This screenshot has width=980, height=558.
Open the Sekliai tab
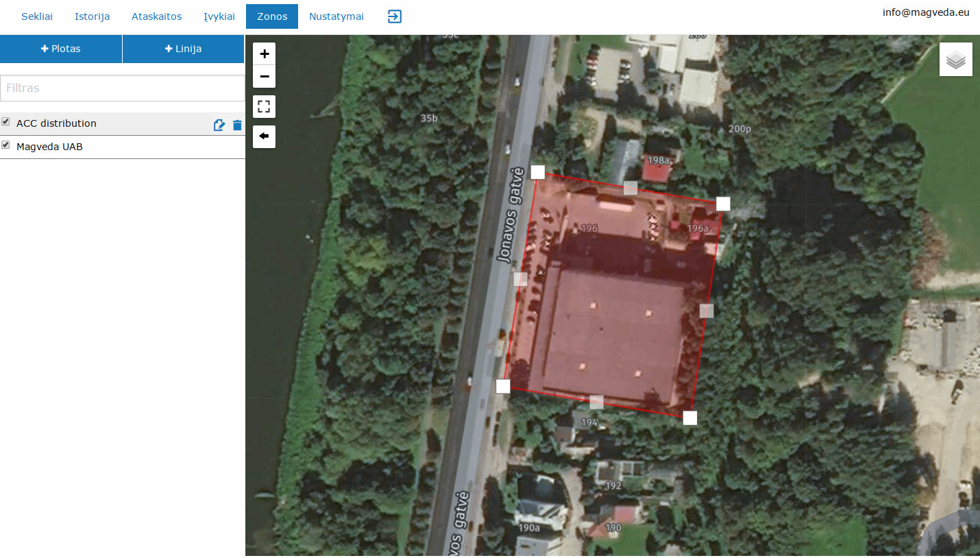coord(37,16)
